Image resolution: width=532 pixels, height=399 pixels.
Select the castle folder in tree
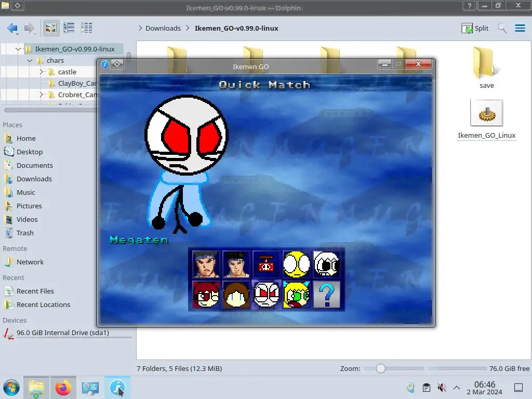click(67, 72)
